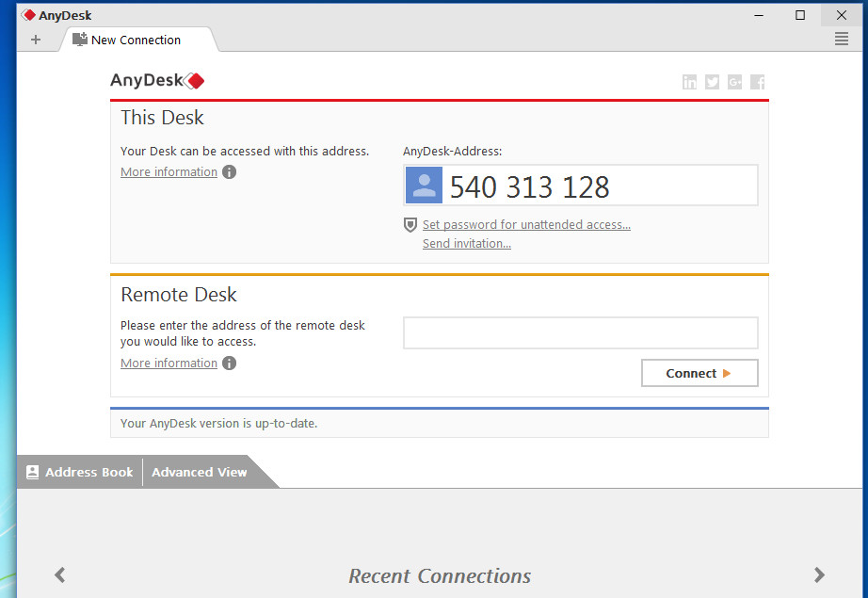868x598 pixels.
Task: Open a new tab with the plus icon
Action: (36, 40)
